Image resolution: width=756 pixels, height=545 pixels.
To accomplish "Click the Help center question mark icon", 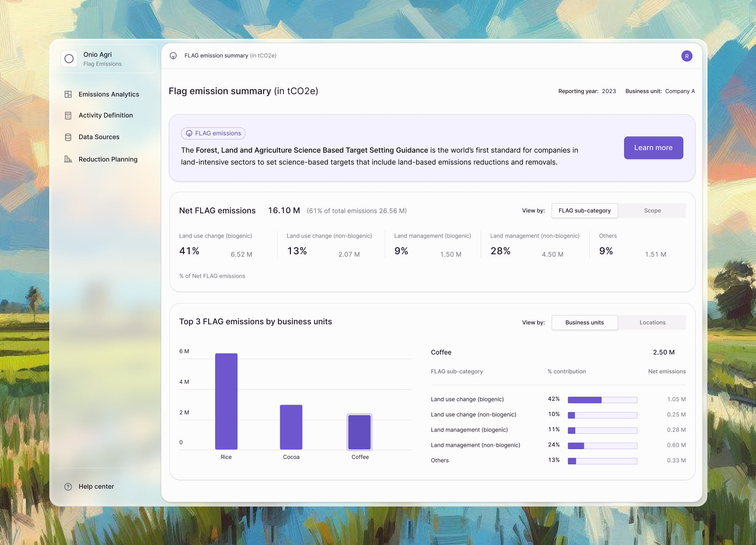I will click(x=68, y=486).
